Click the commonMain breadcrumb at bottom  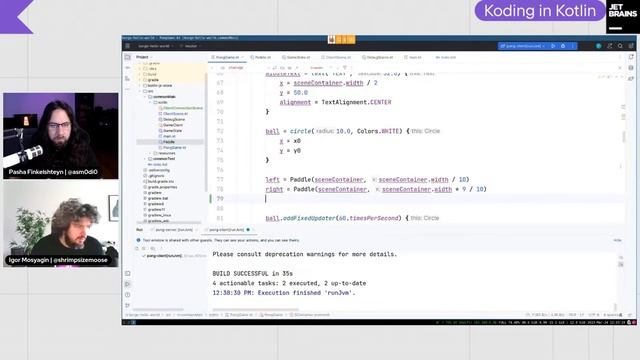pyautogui.click(x=189, y=315)
